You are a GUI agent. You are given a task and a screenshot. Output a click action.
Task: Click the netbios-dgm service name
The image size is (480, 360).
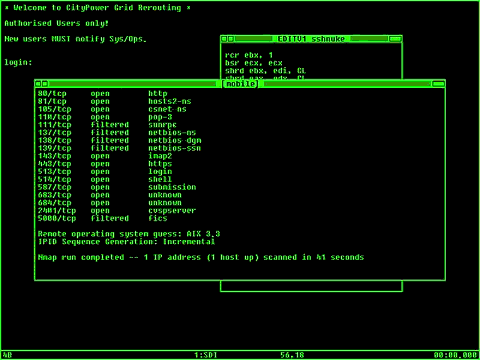[x=175, y=140]
